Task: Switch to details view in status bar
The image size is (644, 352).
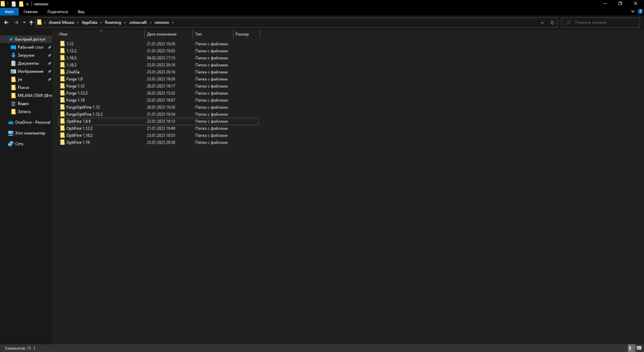Action: 632,348
